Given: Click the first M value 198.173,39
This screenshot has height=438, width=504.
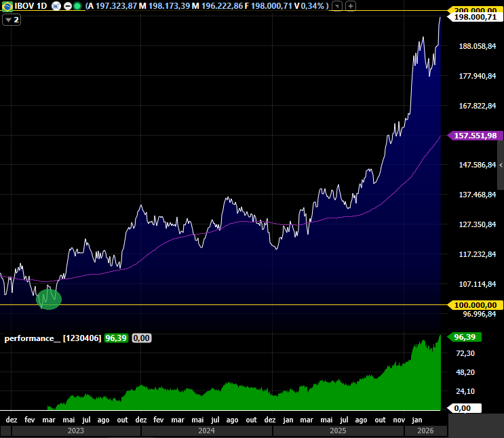Looking at the screenshot, I should pyautogui.click(x=165, y=6).
